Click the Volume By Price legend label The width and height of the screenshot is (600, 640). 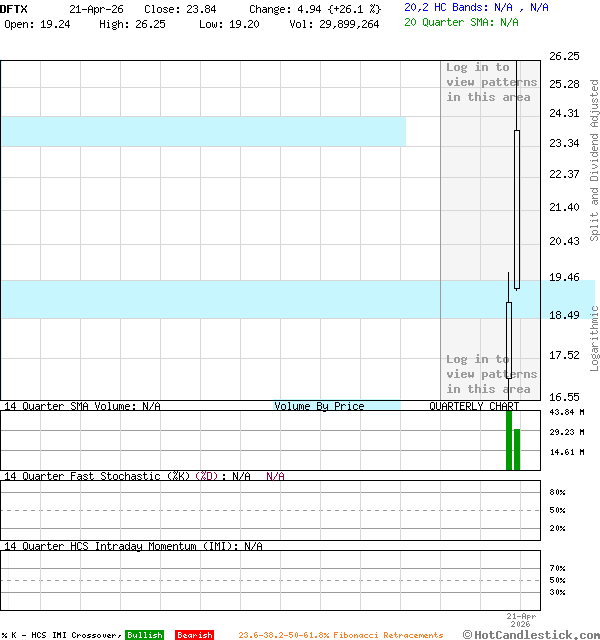click(x=320, y=406)
